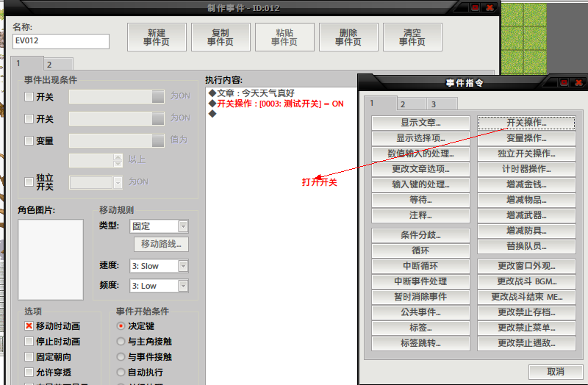Viewport: 588px width, 385px height.
Task: Tick the 变量 condition checkbox
Action: coord(29,140)
